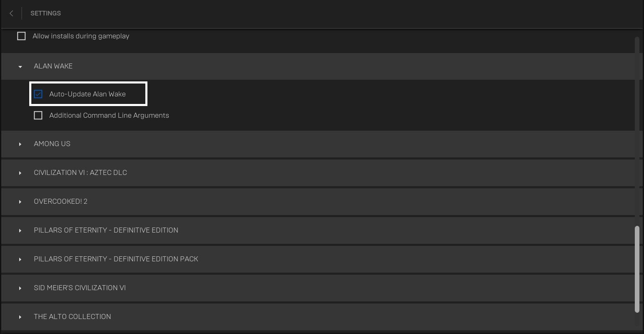The height and width of the screenshot is (334, 644).
Task: Click the arrow icon beside OVERCOOKED! 2
Action: pos(20,201)
